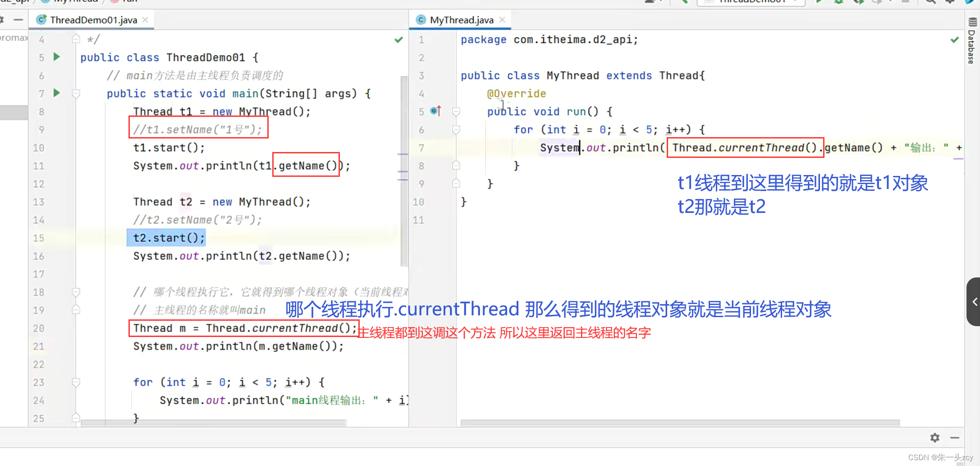Viewport: 980px width, 466px height.
Task: Click the @Override annotation
Action: (517, 93)
